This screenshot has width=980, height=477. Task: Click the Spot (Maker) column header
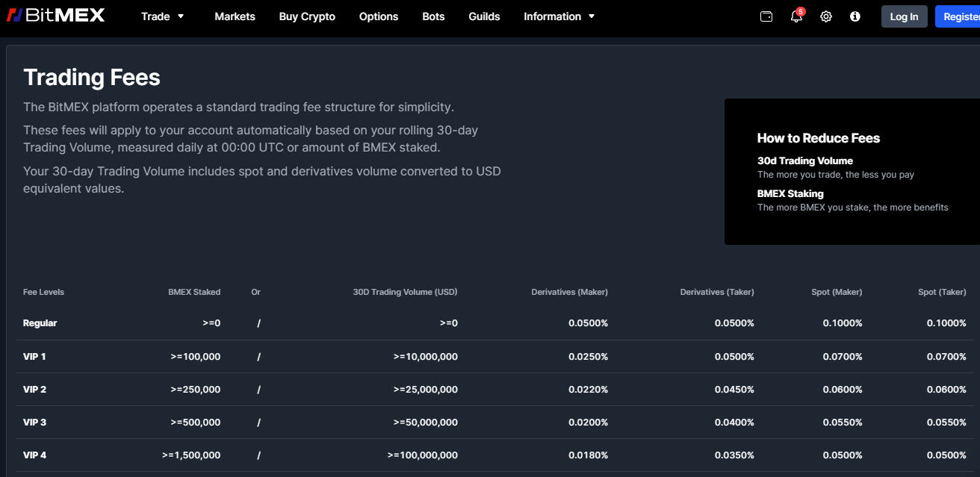pyautogui.click(x=837, y=292)
